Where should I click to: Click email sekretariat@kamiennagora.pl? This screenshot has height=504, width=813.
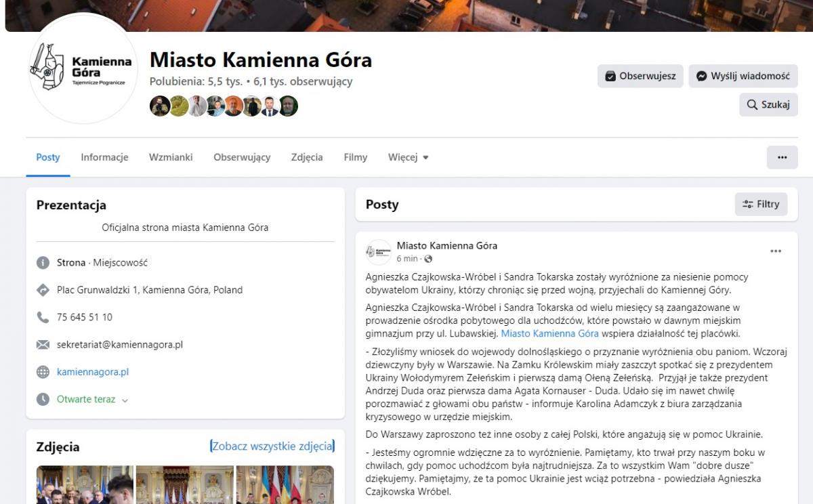point(120,344)
